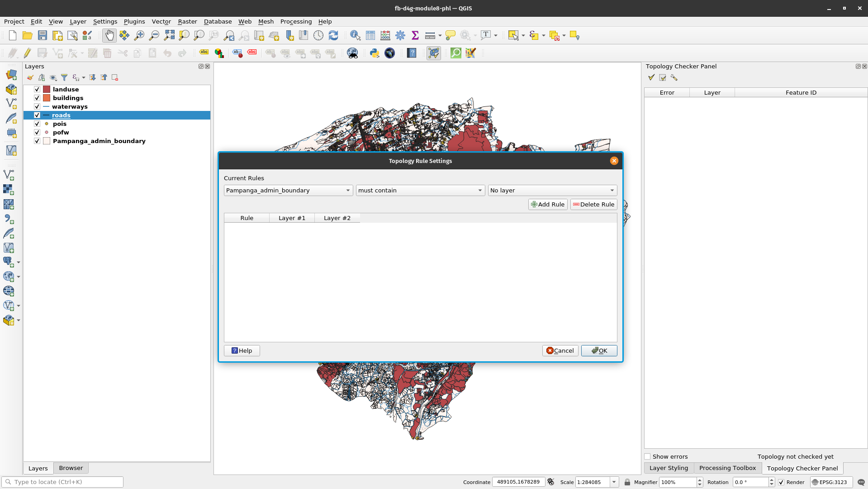Open the Validate All topology check
868x489 pixels.
click(651, 77)
